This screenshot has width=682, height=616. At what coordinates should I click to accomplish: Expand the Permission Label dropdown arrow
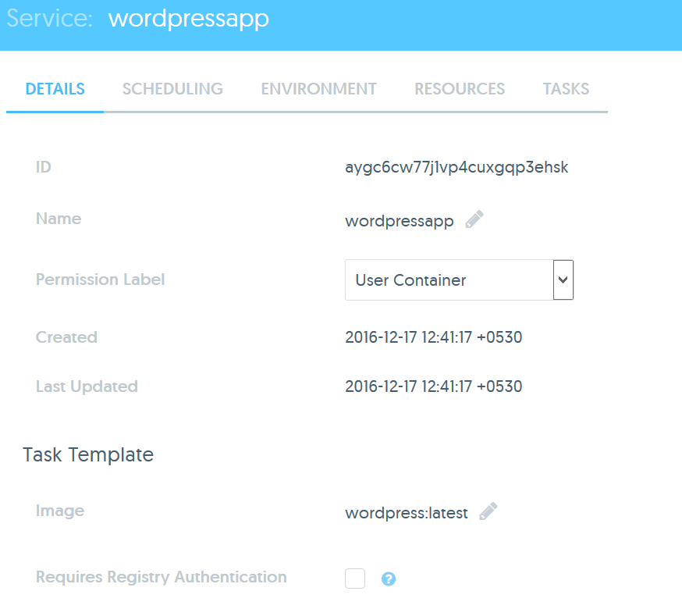point(563,280)
